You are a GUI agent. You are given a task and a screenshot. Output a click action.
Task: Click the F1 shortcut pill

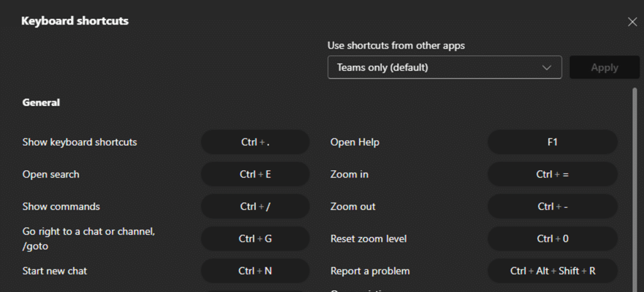(x=552, y=143)
